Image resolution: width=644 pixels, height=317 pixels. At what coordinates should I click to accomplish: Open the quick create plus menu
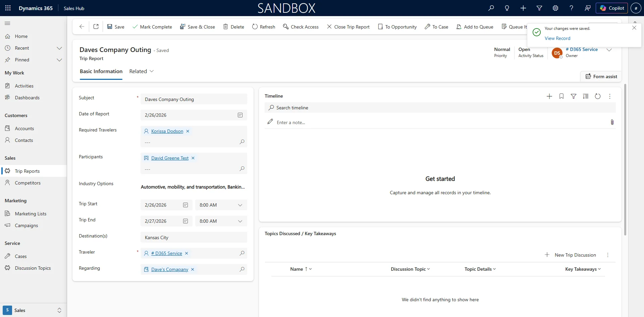point(523,8)
